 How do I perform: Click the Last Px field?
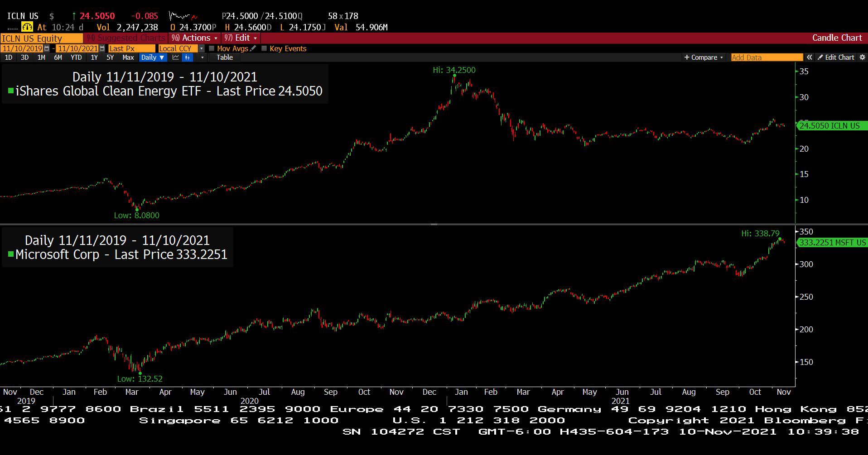pos(131,48)
